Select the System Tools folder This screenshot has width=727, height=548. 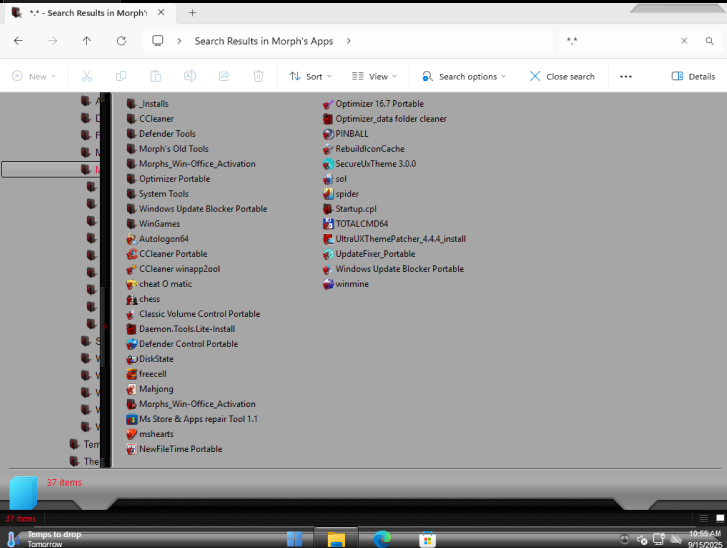tap(158, 194)
